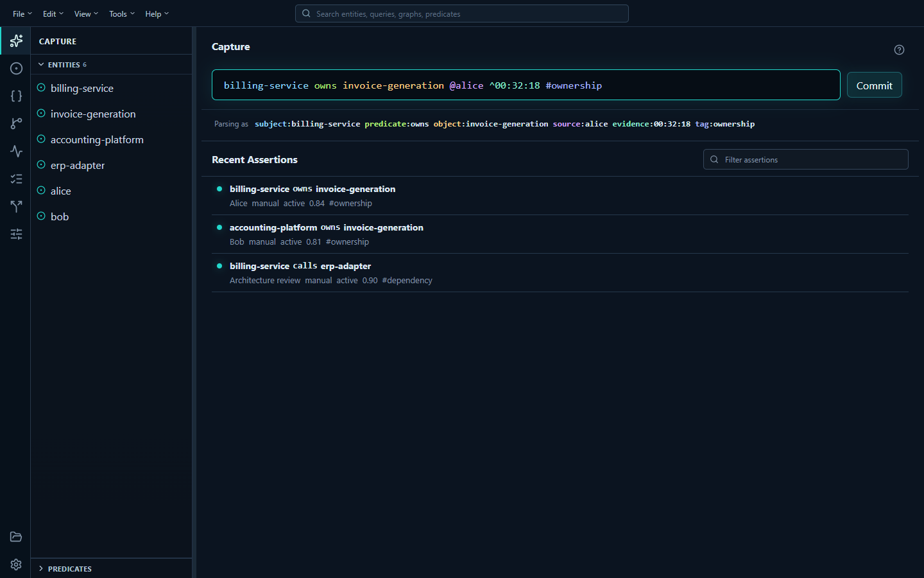Image resolution: width=924 pixels, height=578 pixels.
Task: Open the Edit menu
Action: click(x=53, y=13)
